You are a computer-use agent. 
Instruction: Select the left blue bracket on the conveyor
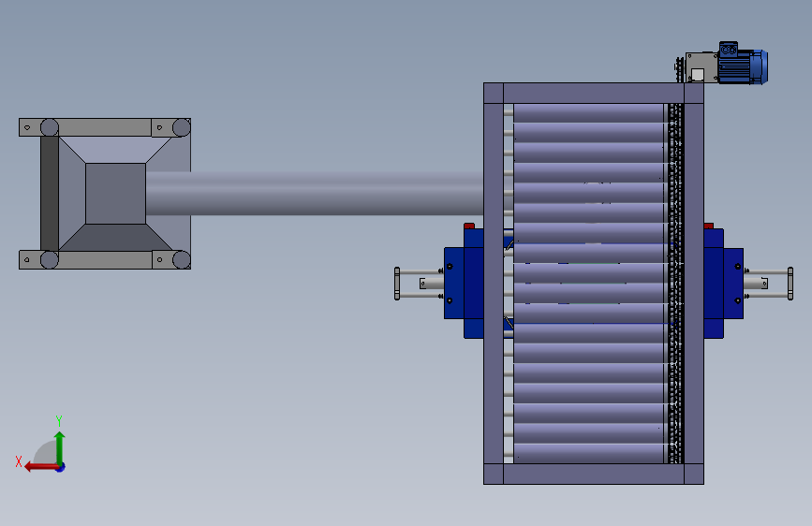coord(464,284)
